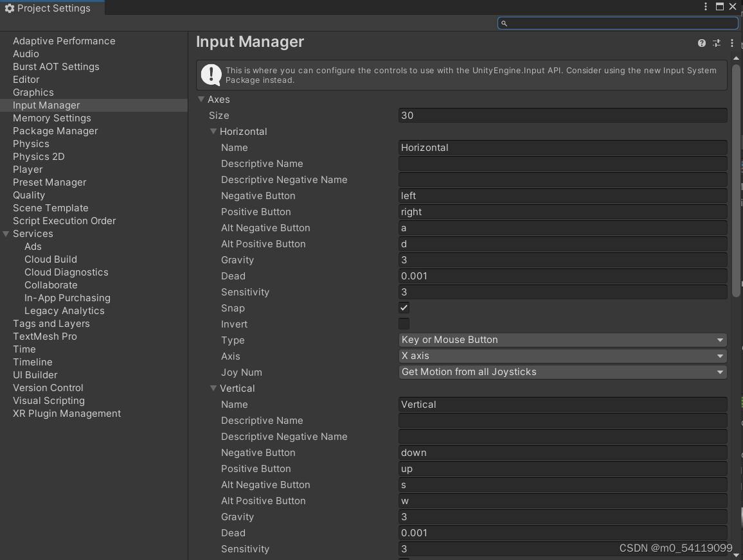
Task: Collapse the Services tree group
Action: 6,234
